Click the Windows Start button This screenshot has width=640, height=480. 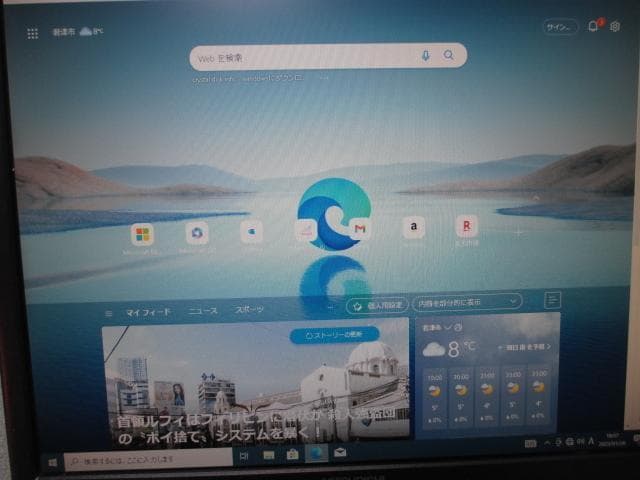[51, 461]
